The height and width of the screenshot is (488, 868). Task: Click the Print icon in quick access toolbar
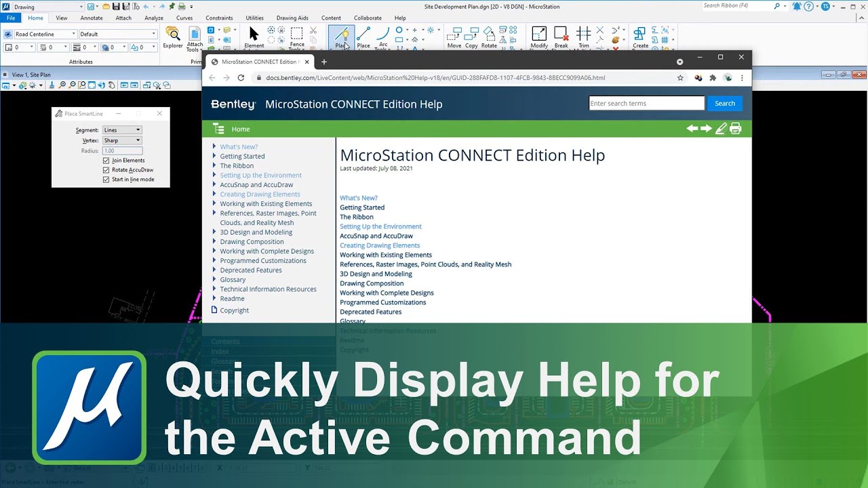(182, 7)
